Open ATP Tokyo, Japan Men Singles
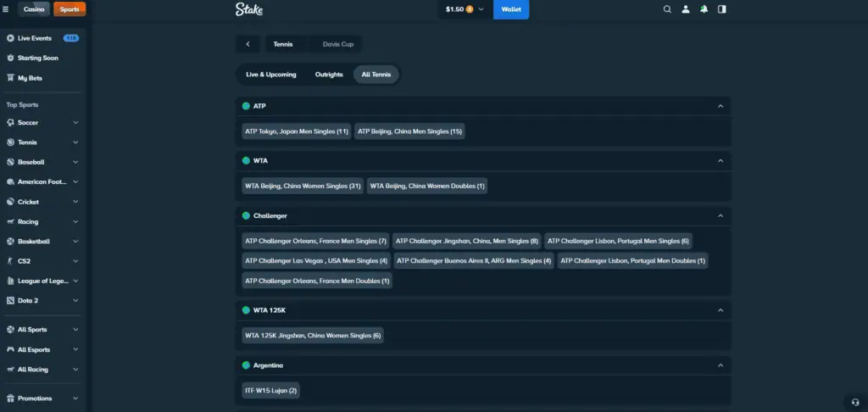Screen dimensions: 868x412 (297, 131)
